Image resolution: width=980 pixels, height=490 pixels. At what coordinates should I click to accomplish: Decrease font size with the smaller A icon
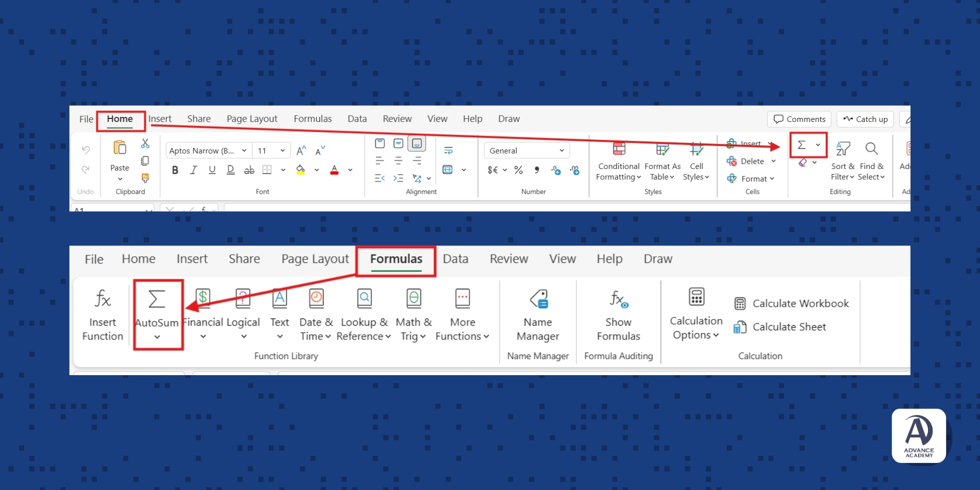point(320,151)
